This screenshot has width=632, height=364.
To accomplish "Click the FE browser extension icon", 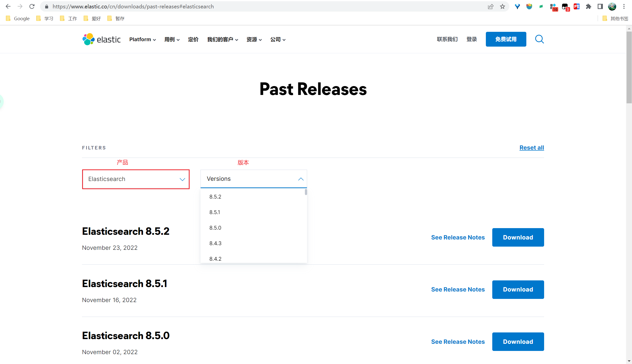I will pyautogui.click(x=577, y=6).
